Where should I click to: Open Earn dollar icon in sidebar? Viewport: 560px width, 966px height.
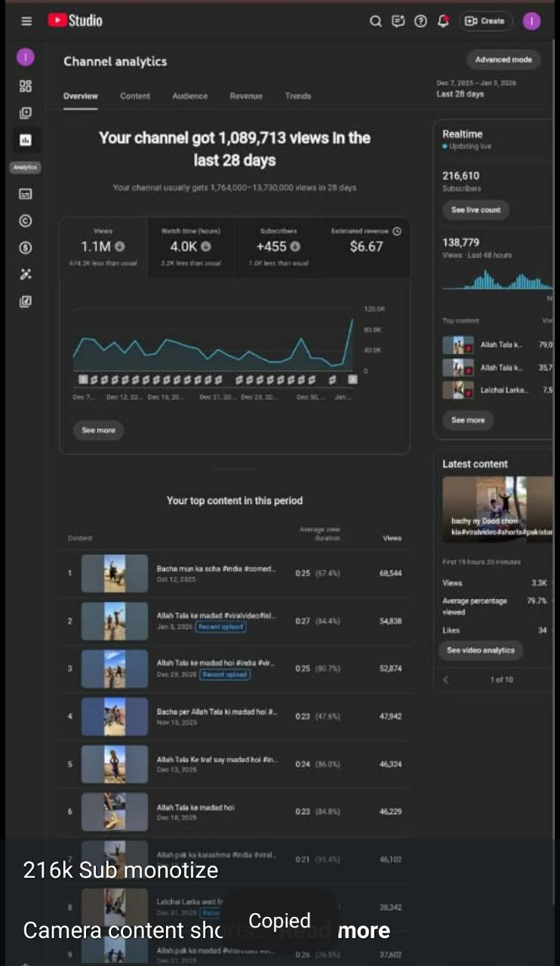(x=26, y=248)
